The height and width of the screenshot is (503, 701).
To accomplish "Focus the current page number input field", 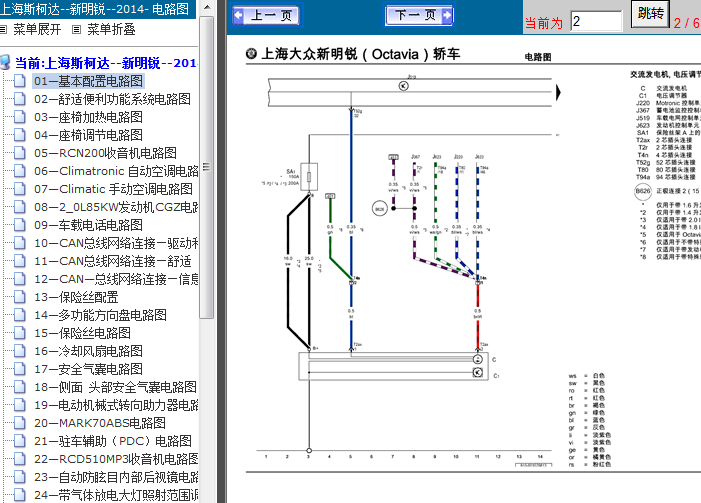I will [x=596, y=21].
